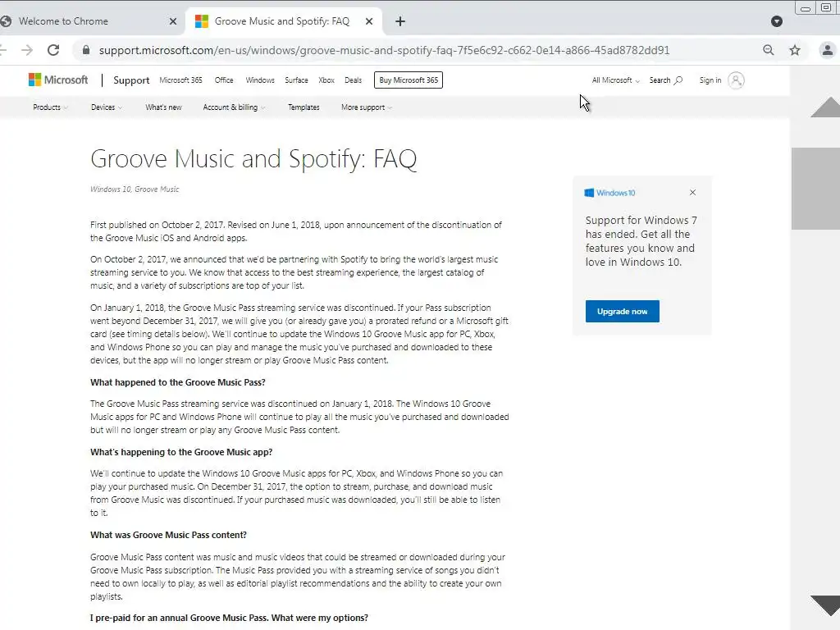This screenshot has width=840, height=630.
Task: Click the page scroll down arrow
Action: (x=824, y=605)
